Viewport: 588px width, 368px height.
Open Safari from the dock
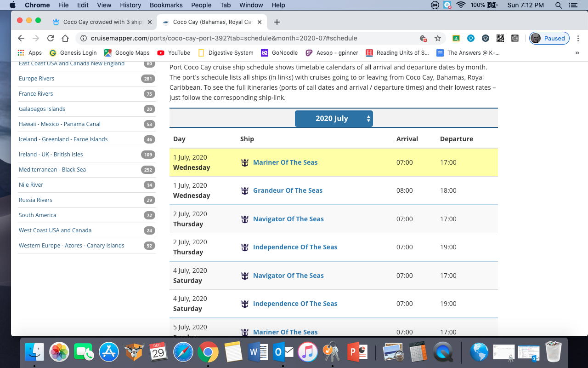(183, 353)
